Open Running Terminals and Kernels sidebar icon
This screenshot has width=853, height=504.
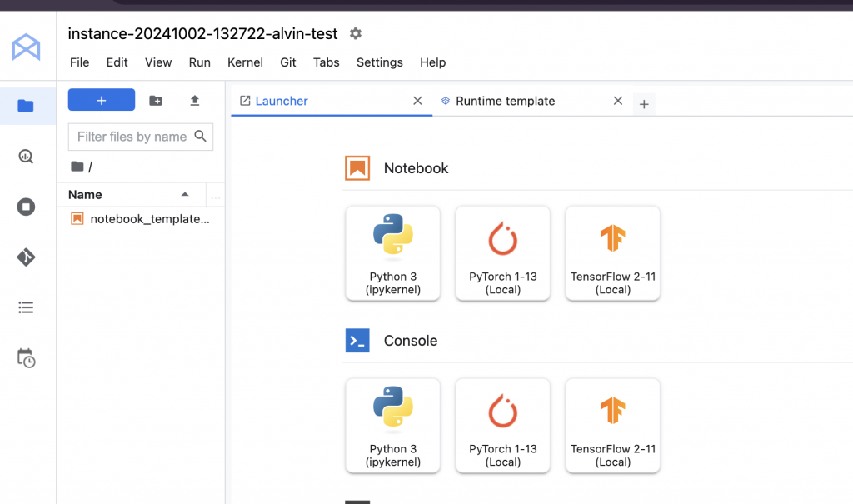tap(26, 207)
